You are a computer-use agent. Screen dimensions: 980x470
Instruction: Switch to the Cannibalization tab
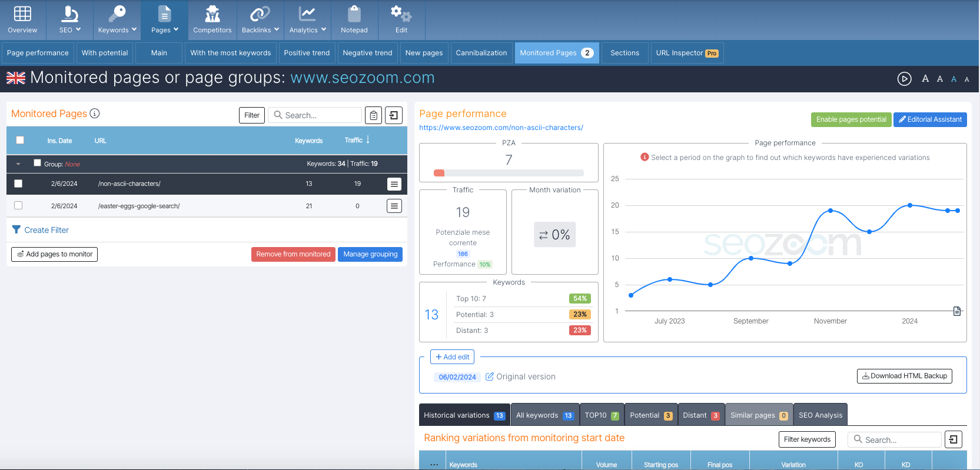[x=481, y=53]
